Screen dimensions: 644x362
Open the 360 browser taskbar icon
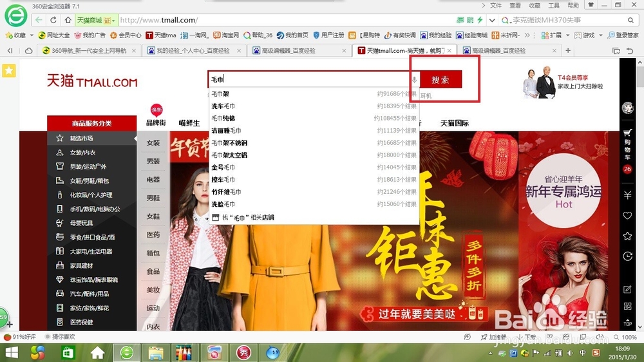(x=126, y=352)
